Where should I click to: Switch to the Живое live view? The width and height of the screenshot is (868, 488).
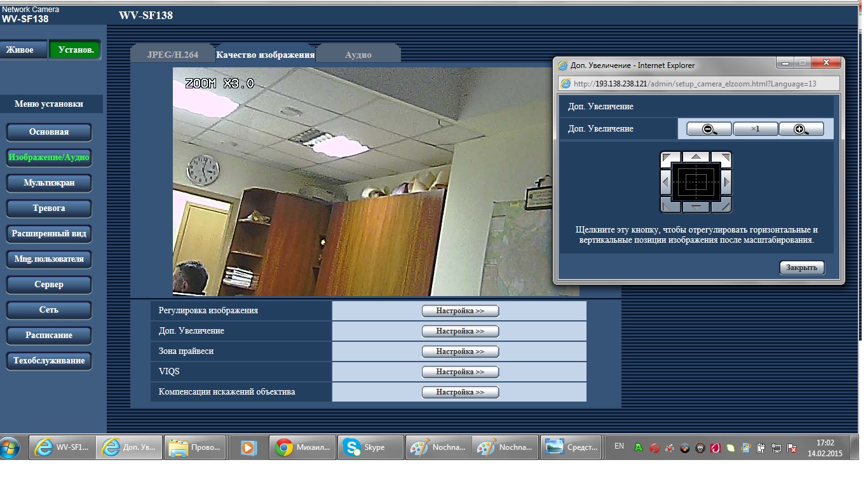pos(24,50)
